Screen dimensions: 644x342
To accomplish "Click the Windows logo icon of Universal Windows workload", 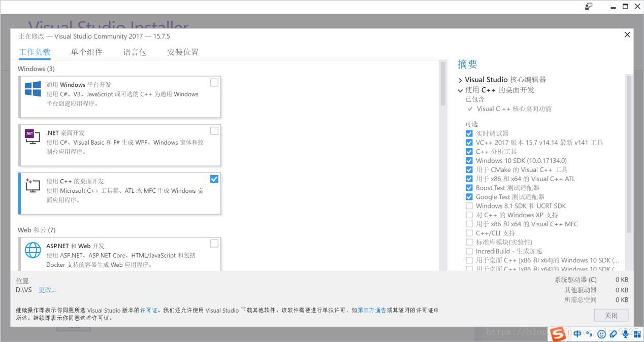I will 33,89.
